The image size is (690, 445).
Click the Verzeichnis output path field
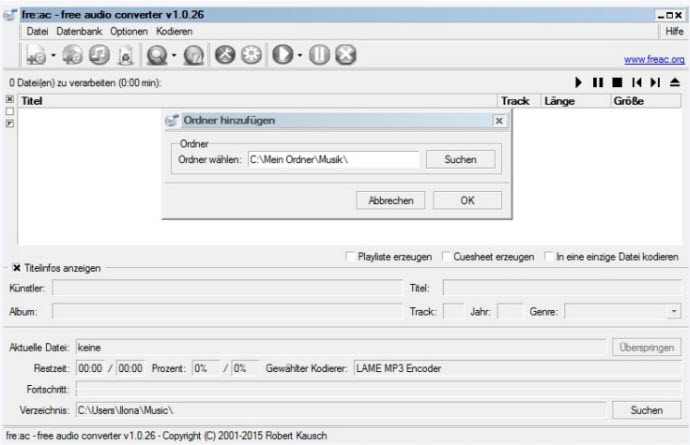(x=341, y=410)
